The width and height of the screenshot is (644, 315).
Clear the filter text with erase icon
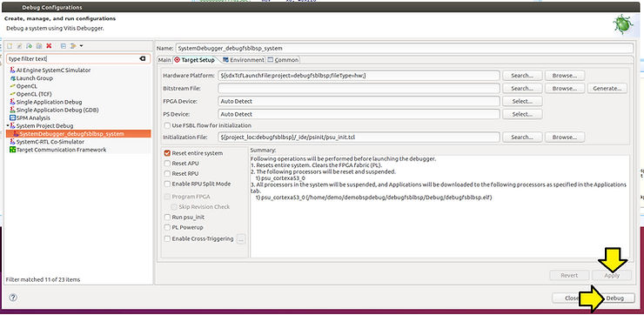click(143, 58)
